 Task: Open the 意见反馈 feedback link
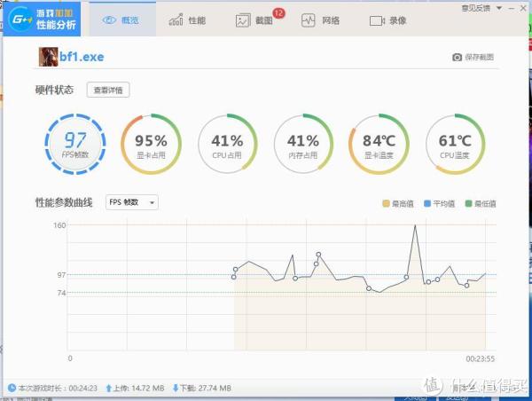click(475, 7)
